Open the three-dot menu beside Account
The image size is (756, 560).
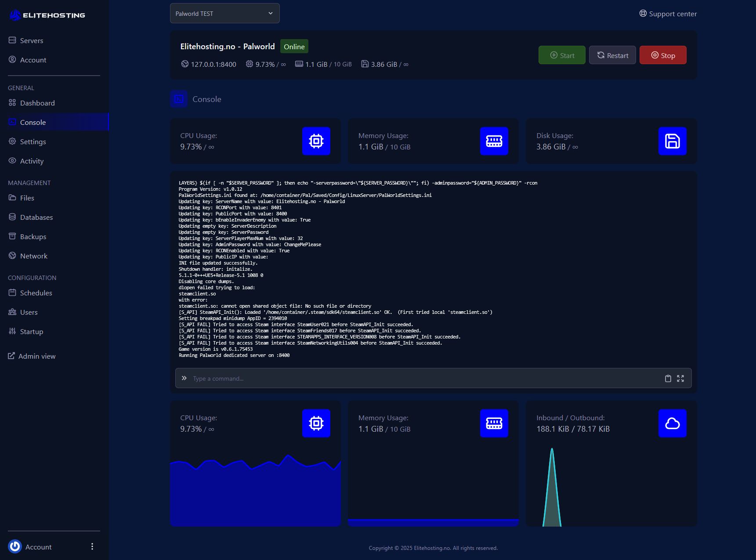92,546
